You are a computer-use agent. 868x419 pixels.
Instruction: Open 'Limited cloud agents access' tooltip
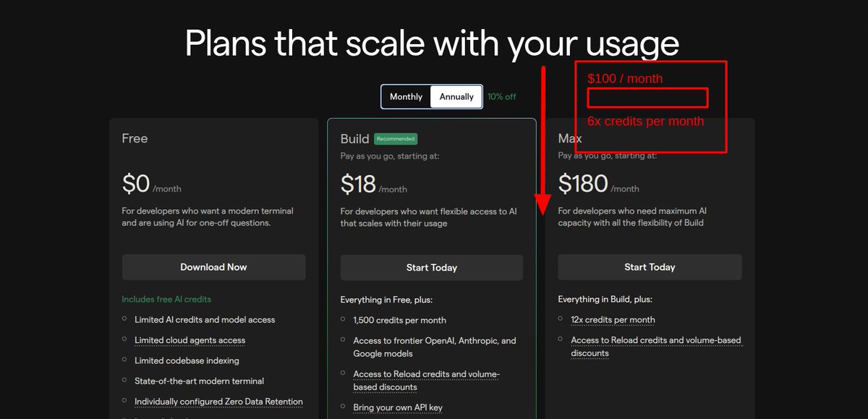coord(190,340)
